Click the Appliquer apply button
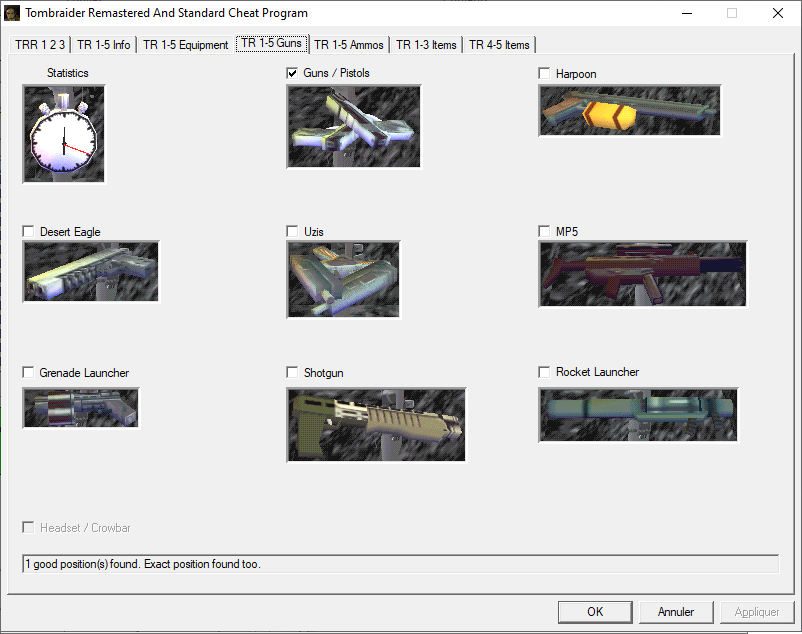Screen dimensions: 802x634 click(x=757, y=612)
